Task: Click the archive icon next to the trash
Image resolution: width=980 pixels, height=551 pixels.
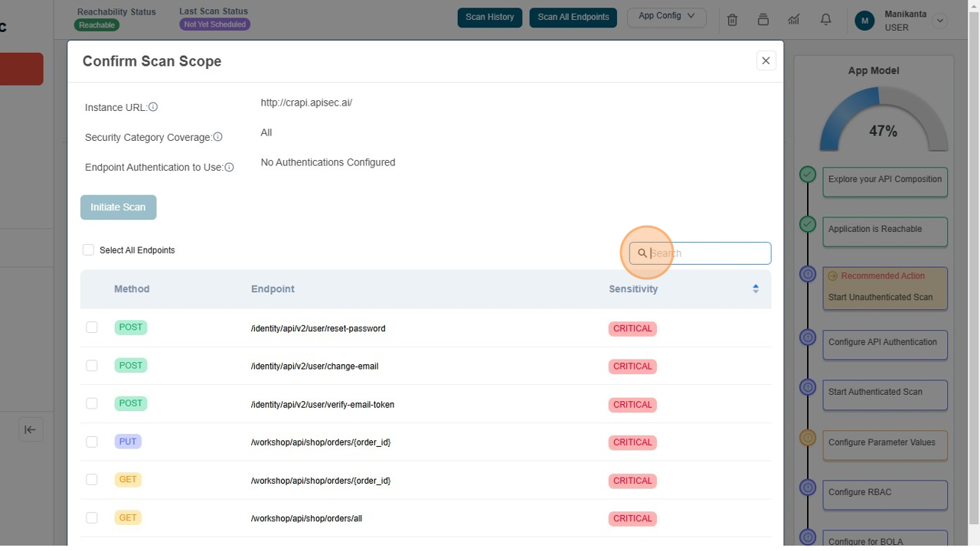Action: click(763, 20)
